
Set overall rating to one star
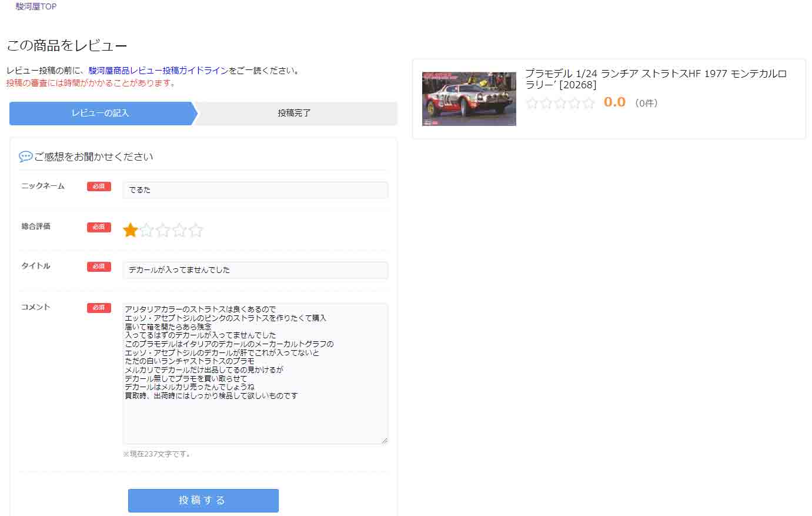[130, 230]
